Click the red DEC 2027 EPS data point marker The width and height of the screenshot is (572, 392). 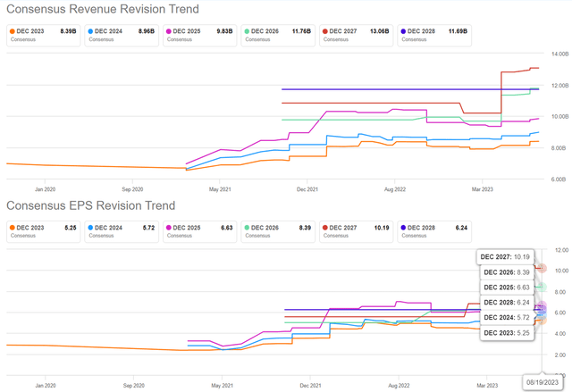(x=543, y=269)
